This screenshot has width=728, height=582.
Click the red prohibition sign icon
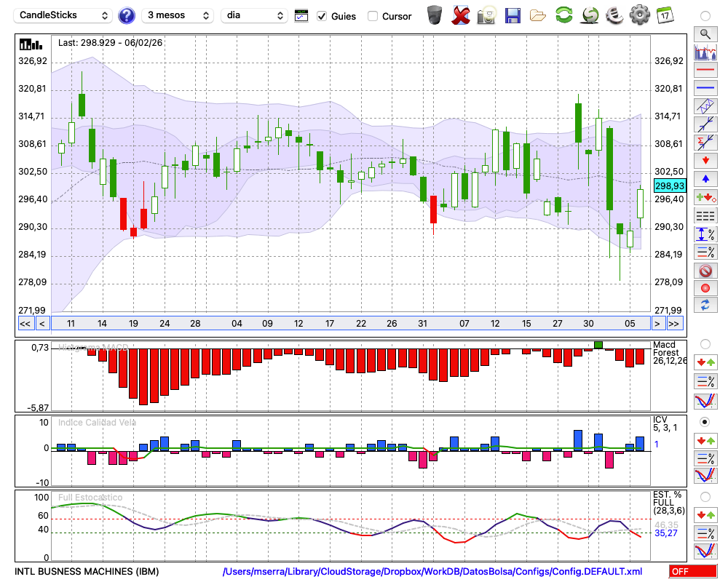[x=705, y=271]
